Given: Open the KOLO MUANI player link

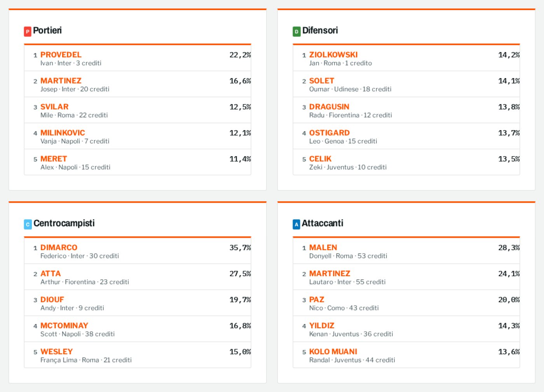Looking at the screenshot, I should click(x=333, y=352).
